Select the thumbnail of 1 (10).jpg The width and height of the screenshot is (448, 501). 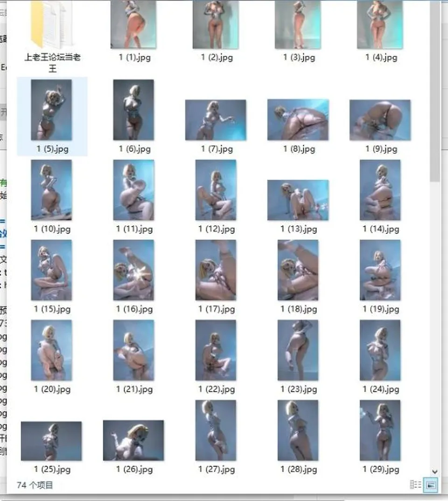pos(51,190)
